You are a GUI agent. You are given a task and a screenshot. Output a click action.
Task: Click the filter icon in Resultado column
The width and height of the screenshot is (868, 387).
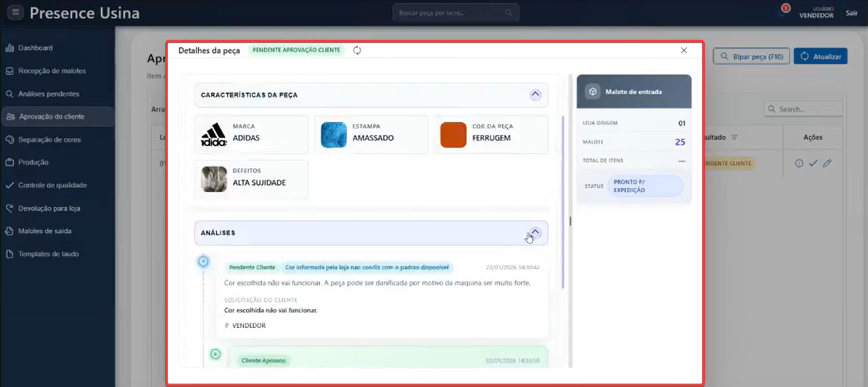734,137
